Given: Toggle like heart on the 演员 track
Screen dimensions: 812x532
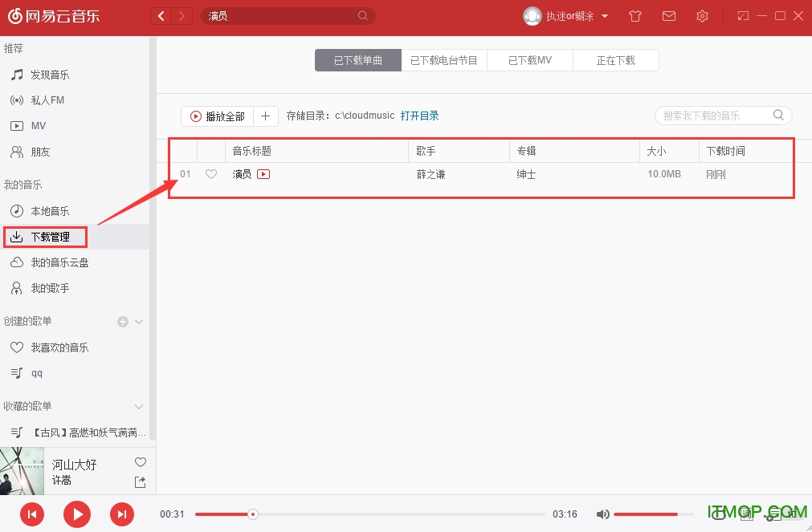Looking at the screenshot, I should (x=210, y=173).
